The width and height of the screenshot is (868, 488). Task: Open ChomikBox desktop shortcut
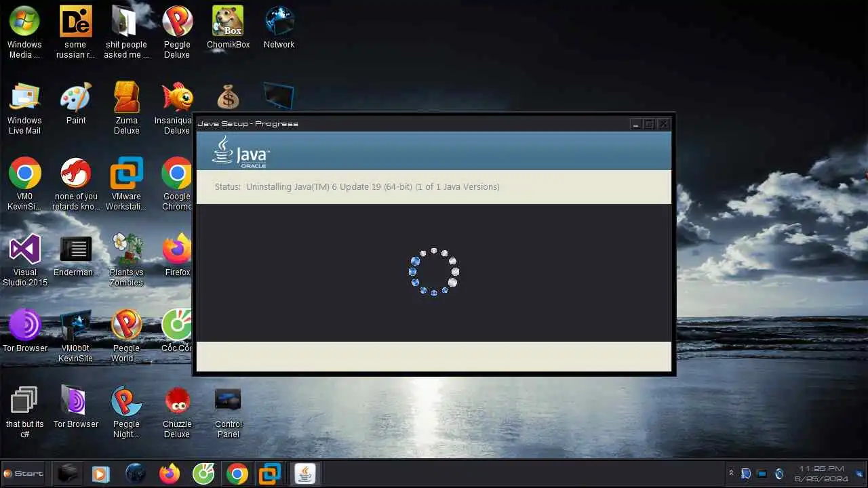(229, 27)
